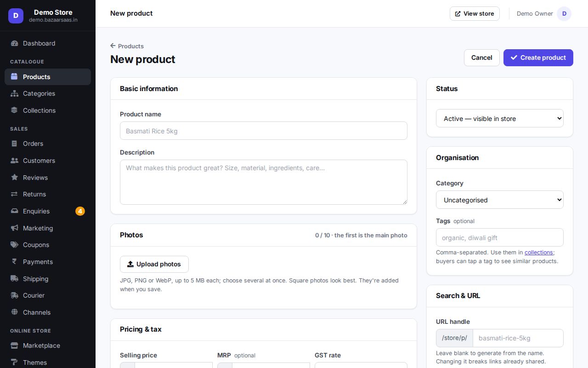Open the Dashboard menu item
Viewport: 588px width, 368px height.
click(x=48, y=43)
